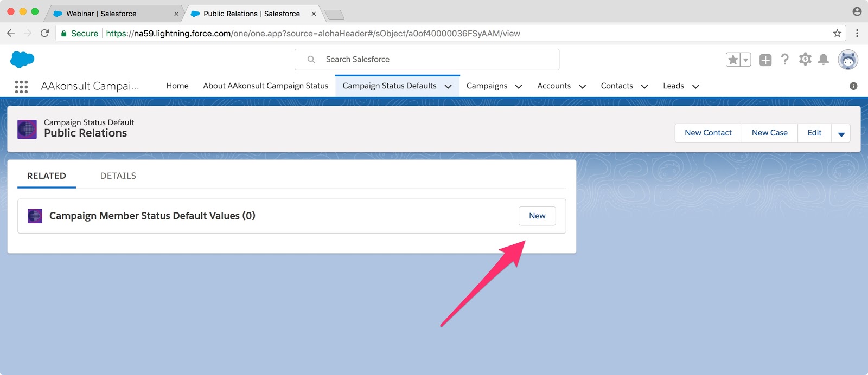Click the Salesforce cloud logo
The height and width of the screenshot is (375, 868).
22,59
